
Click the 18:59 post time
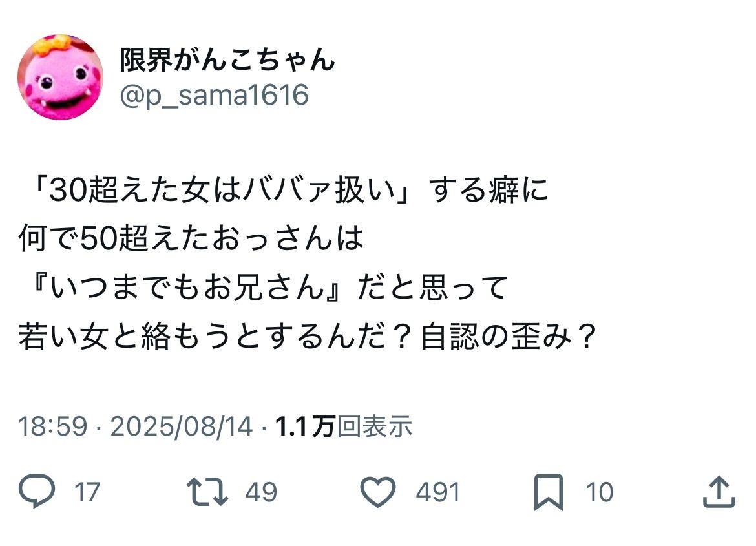click(x=52, y=426)
